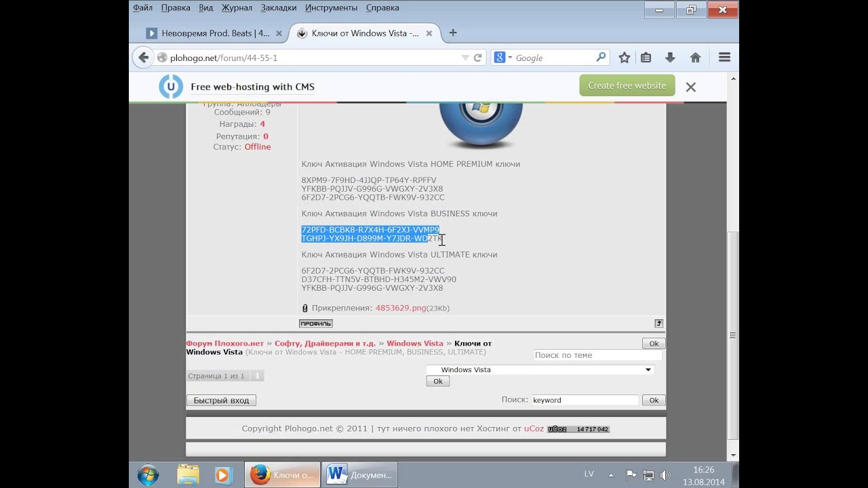Open the Правка menu

coord(176,7)
